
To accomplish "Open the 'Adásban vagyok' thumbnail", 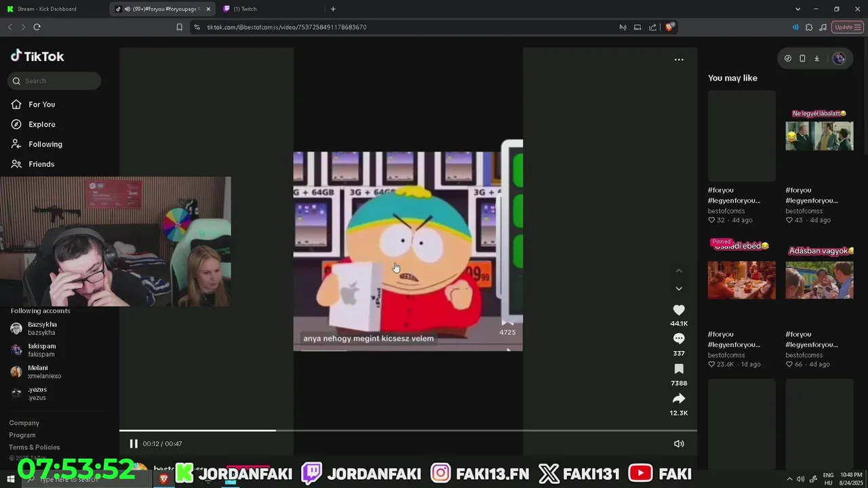I will pyautogui.click(x=819, y=280).
